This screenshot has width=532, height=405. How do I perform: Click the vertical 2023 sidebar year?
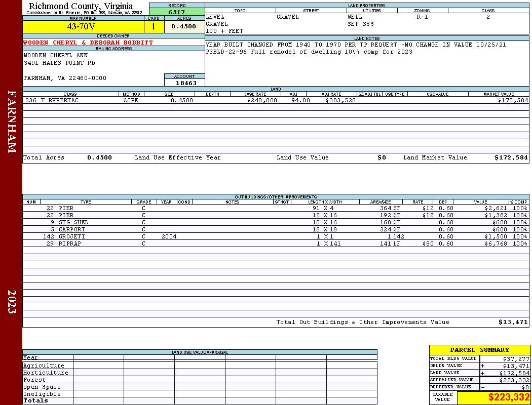click(12, 301)
